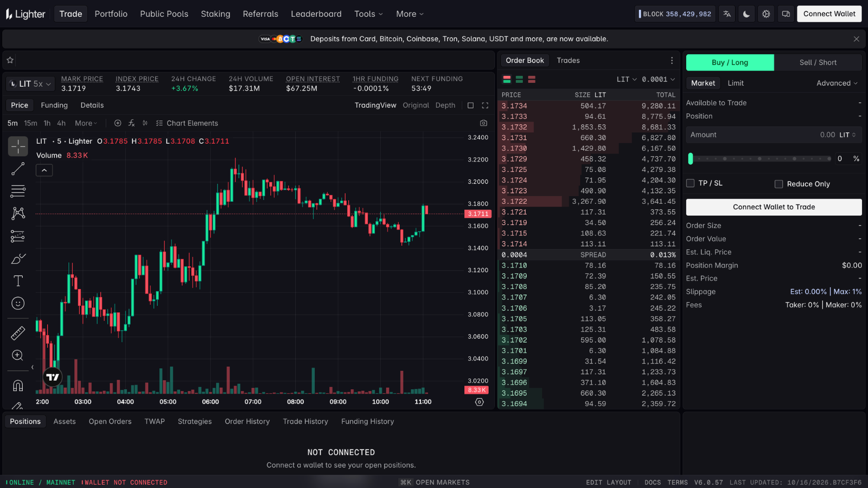Switch to Sell / Short side
The width and height of the screenshot is (868, 488).
(818, 62)
